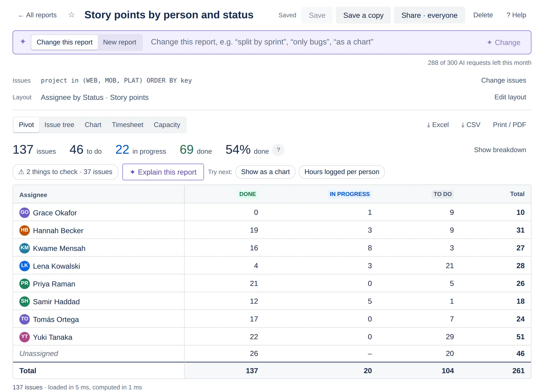This screenshot has width=544, height=392.
Task: Choose Show as a chart suggestion
Action: [x=265, y=172]
